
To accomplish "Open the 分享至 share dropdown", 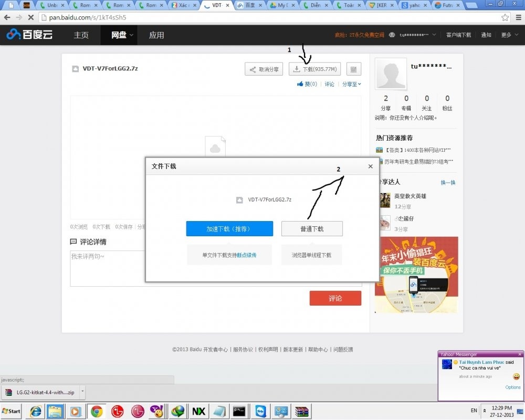I will (x=351, y=84).
